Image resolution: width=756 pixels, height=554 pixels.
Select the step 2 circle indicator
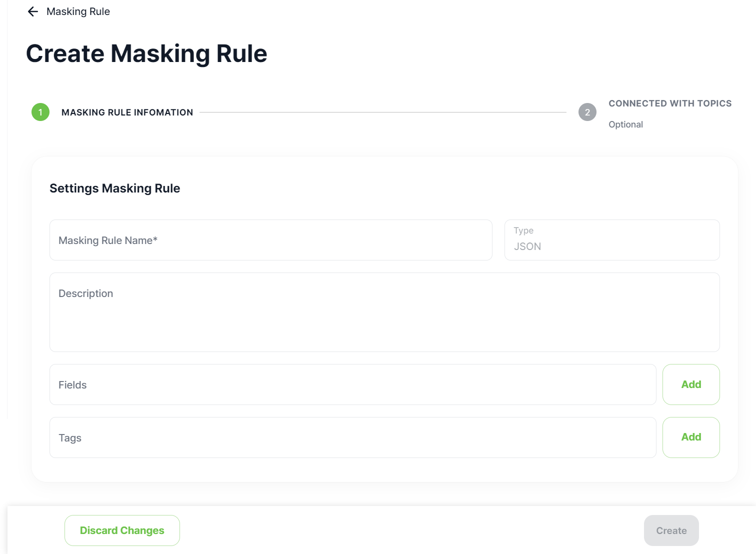587,112
